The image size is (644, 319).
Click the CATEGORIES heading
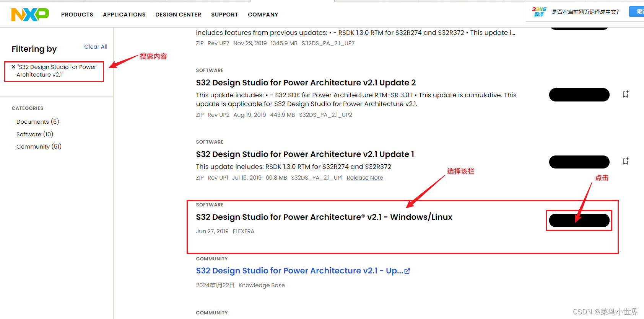coord(28,108)
